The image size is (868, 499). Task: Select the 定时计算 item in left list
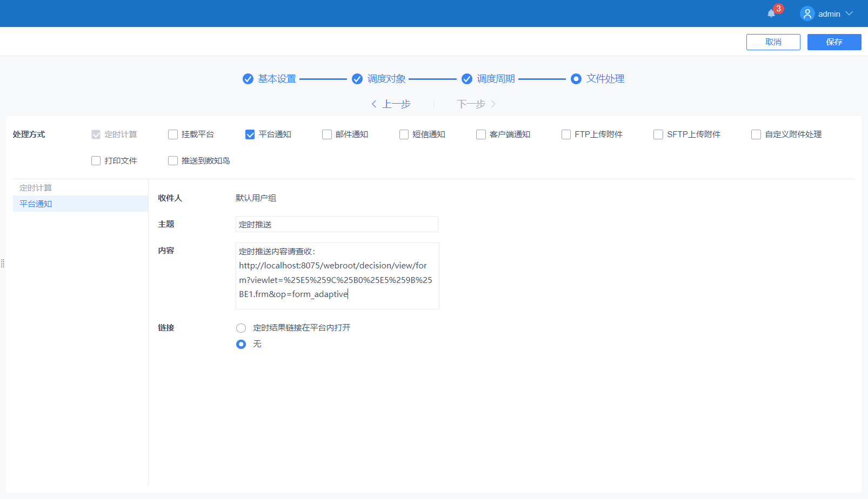[x=36, y=188]
